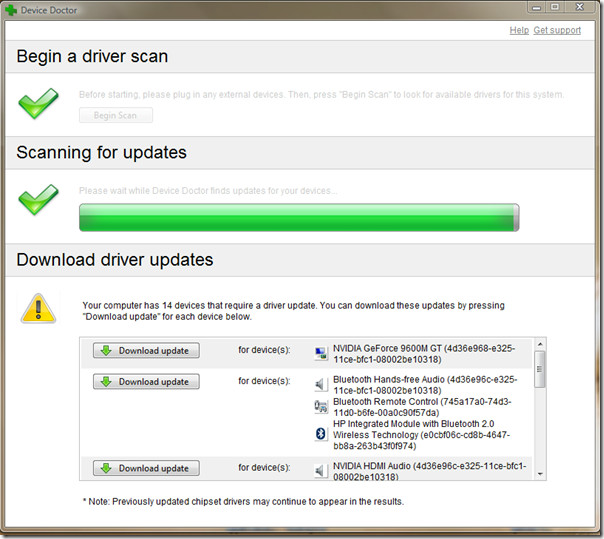Download update for NVIDIA GeForce 9600M GT
604x539 pixels.
click(x=146, y=351)
